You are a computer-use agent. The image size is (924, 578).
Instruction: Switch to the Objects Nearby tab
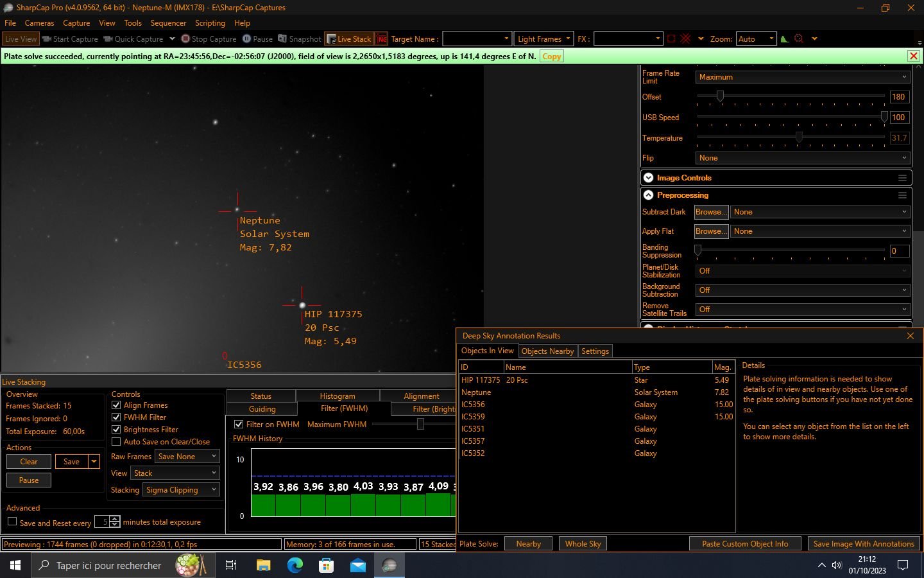coord(547,351)
